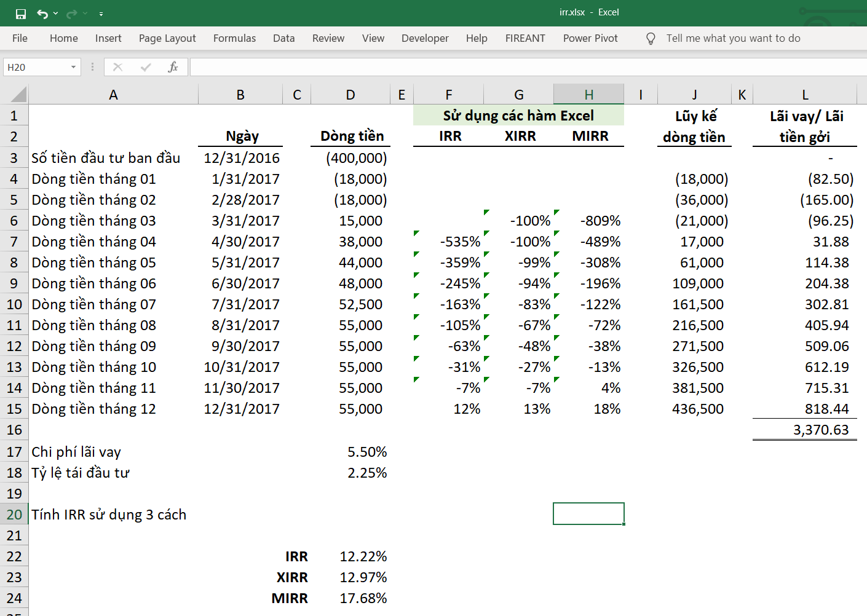Open the FIREANT tab

point(525,38)
